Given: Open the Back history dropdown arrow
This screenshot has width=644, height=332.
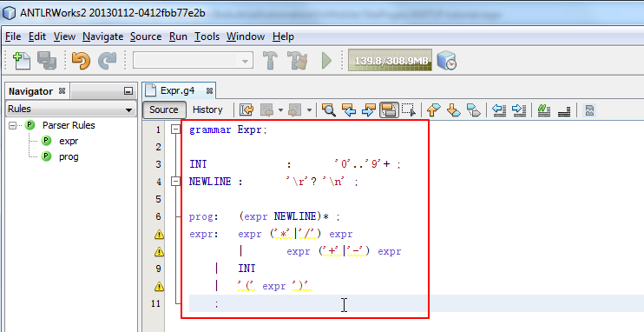Looking at the screenshot, I should pos(280,110).
